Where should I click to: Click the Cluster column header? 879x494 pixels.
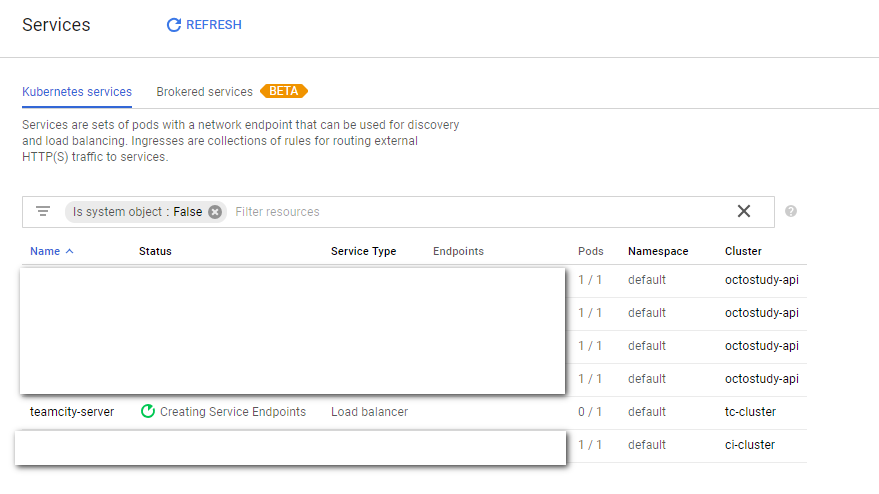743,251
